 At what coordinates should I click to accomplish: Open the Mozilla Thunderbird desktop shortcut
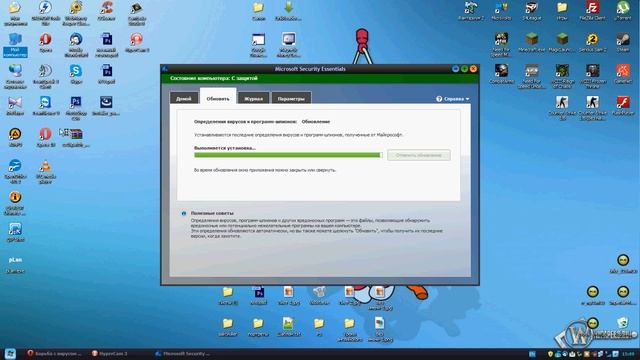pos(76,45)
